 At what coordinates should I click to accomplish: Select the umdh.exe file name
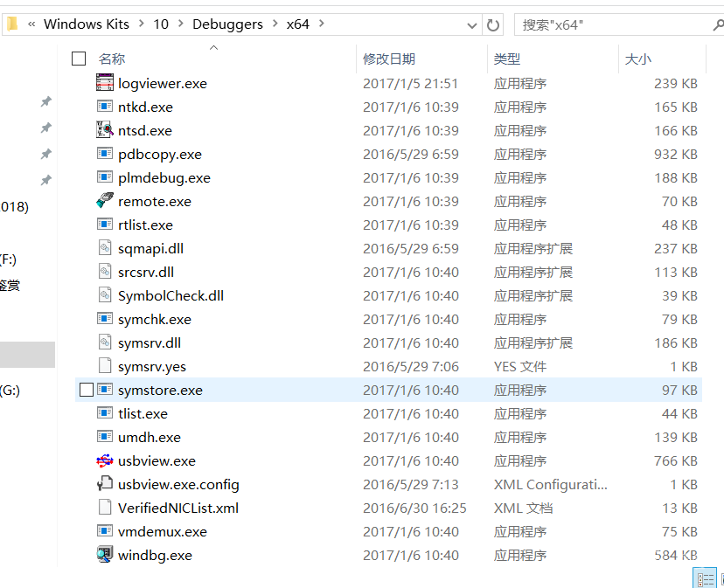point(150,437)
